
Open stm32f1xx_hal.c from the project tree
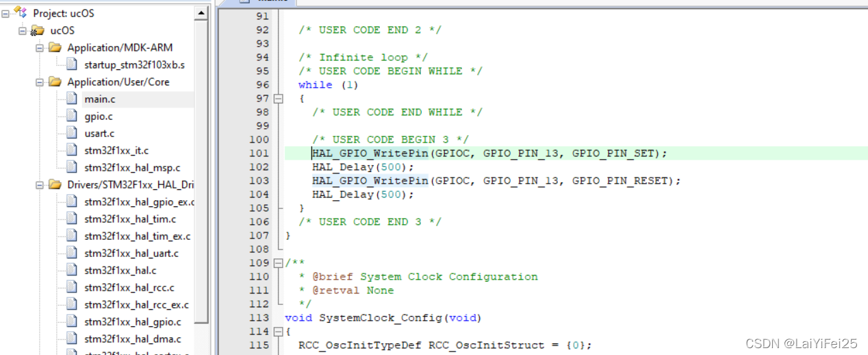pyautogui.click(x=120, y=271)
